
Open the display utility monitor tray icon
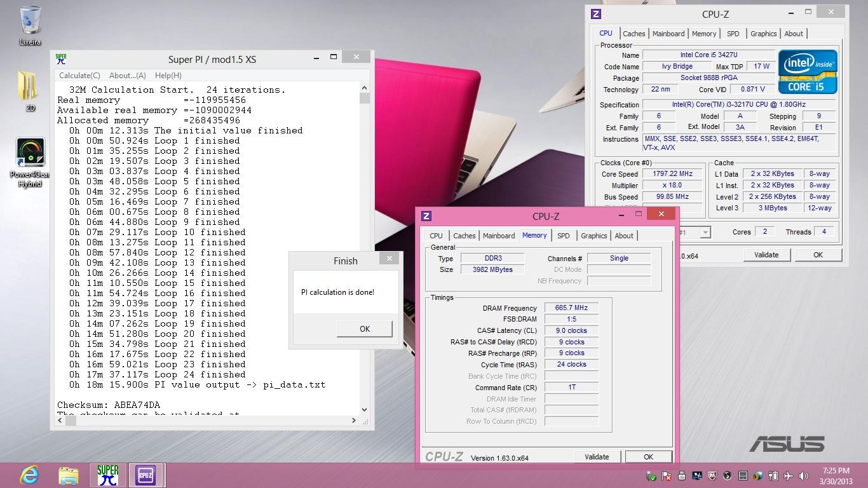[697, 475]
